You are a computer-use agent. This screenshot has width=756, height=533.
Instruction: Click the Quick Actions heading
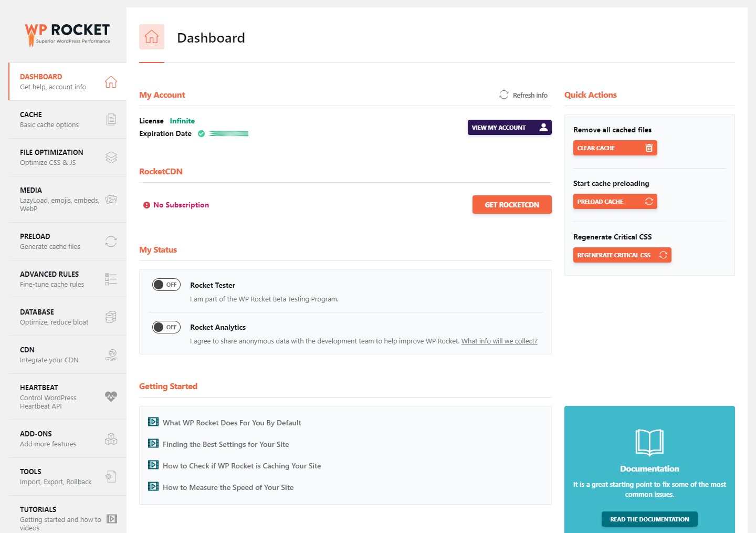[x=591, y=95]
